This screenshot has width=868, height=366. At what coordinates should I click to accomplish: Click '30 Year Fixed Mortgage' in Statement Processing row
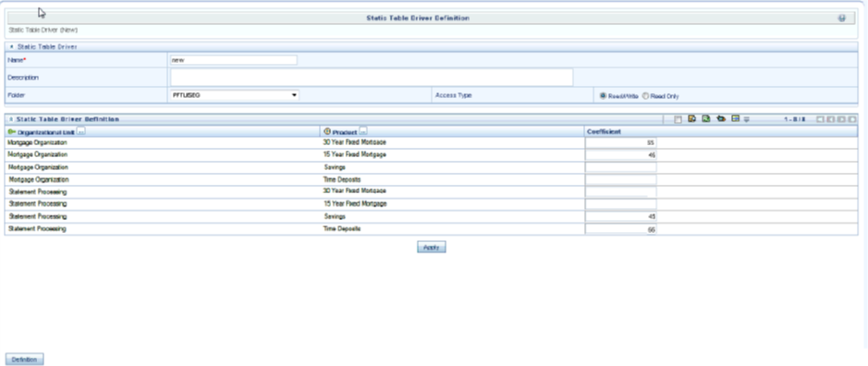pyautogui.click(x=354, y=190)
